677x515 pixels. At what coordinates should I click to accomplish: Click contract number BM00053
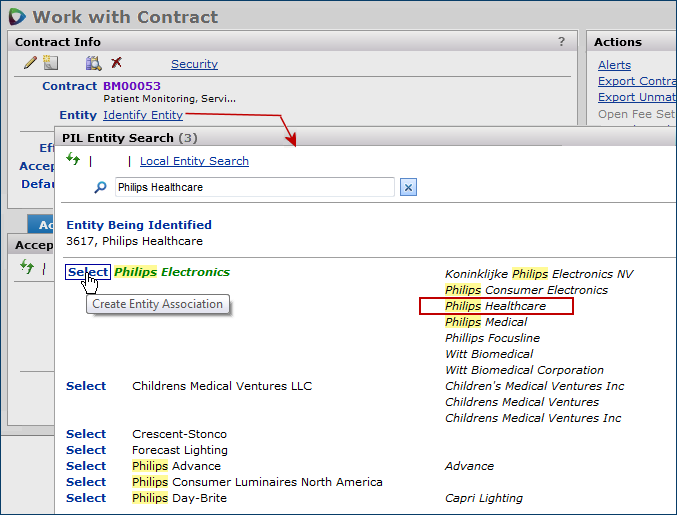click(x=131, y=86)
